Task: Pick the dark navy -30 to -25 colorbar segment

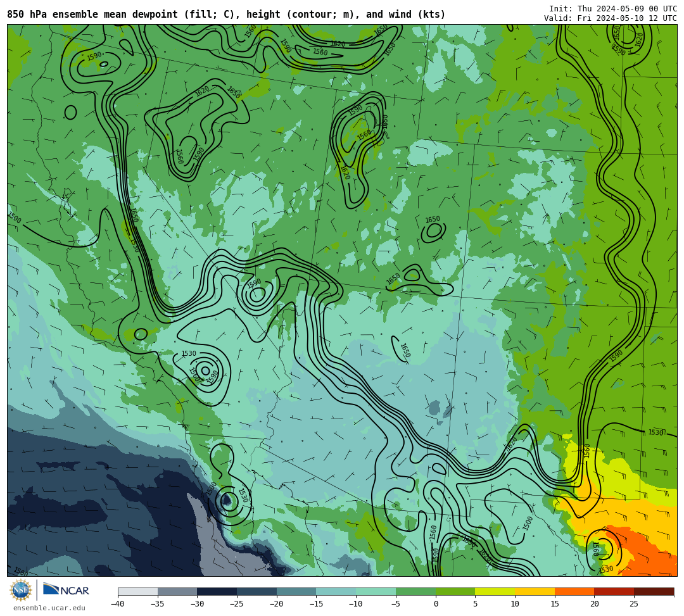Action: tap(217, 591)
